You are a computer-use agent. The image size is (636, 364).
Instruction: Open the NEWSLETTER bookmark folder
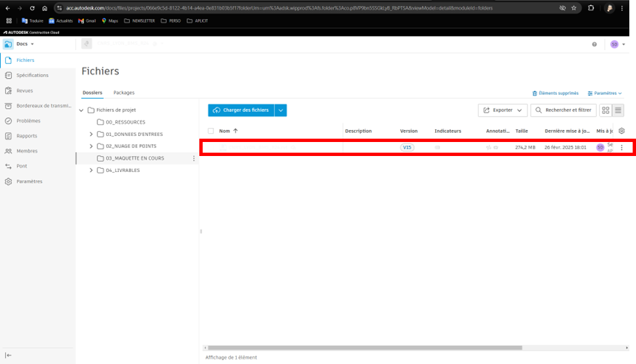[139, 21]
